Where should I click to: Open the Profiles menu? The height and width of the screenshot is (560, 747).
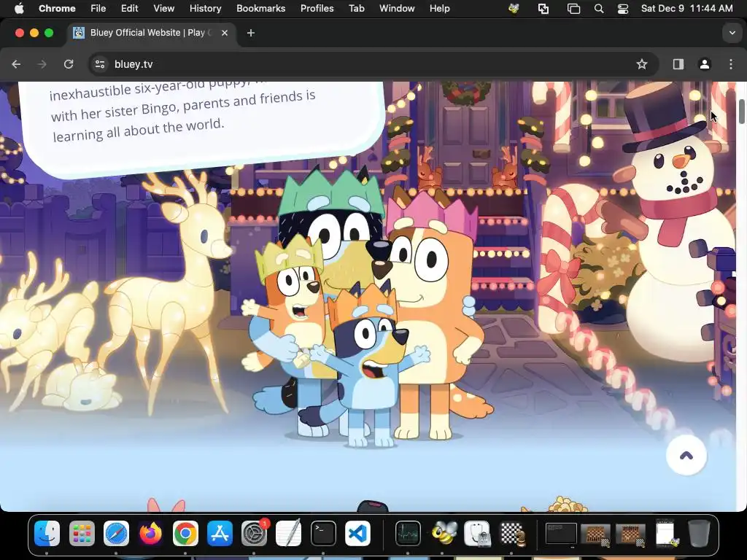[x=317, y=9]
